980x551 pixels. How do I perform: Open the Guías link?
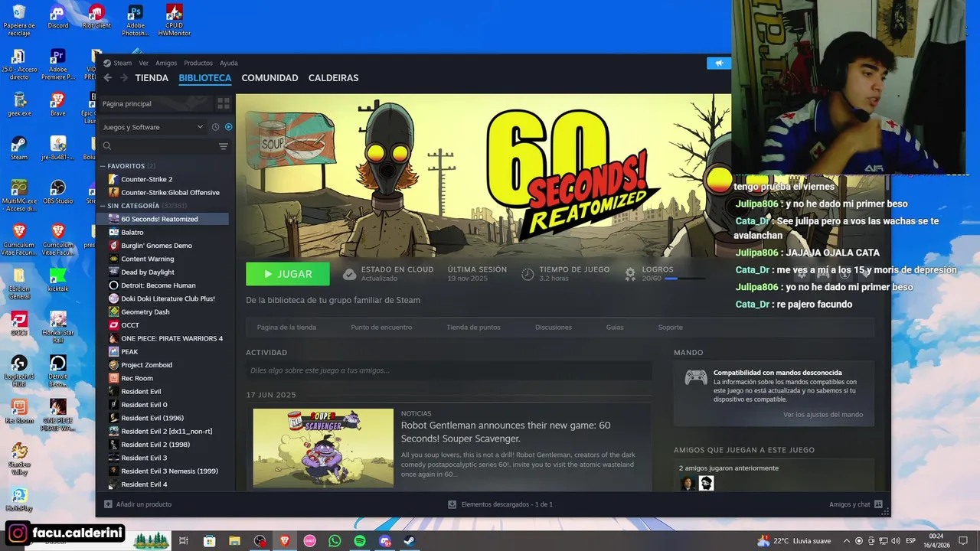coord(615,328)
